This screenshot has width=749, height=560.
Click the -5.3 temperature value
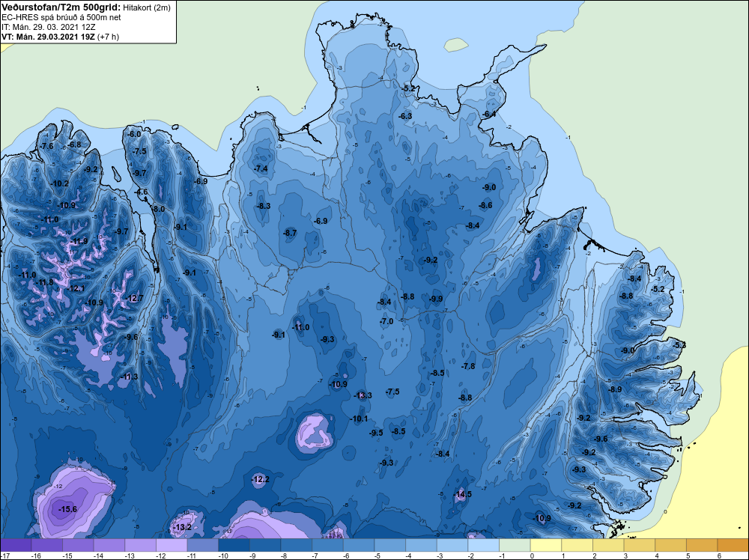click(x=679, y=345)
